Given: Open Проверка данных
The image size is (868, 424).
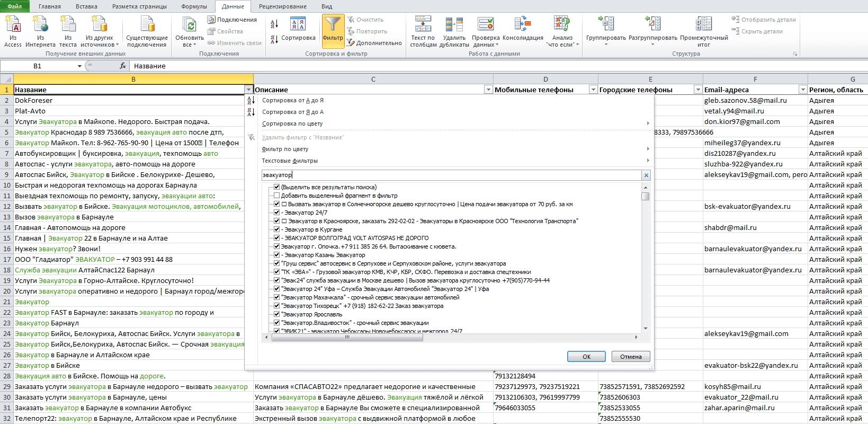Looking at the screenshot, I should click(486, 32).
